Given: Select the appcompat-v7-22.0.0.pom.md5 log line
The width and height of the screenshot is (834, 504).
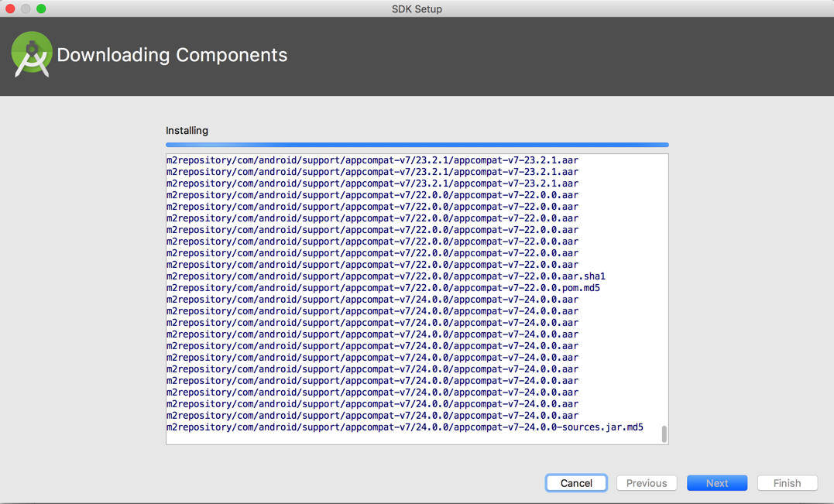Looking at the screenshot, I should (x=383, y=288).
